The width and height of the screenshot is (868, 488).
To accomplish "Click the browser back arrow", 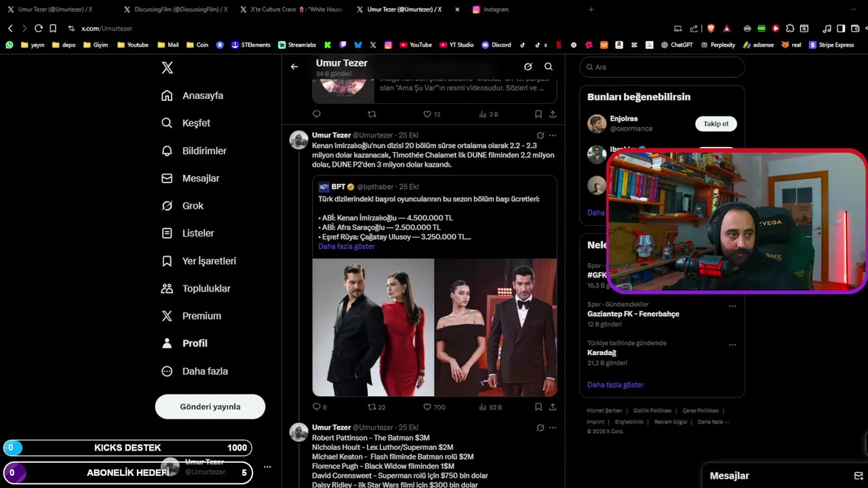I will [10, 28].
